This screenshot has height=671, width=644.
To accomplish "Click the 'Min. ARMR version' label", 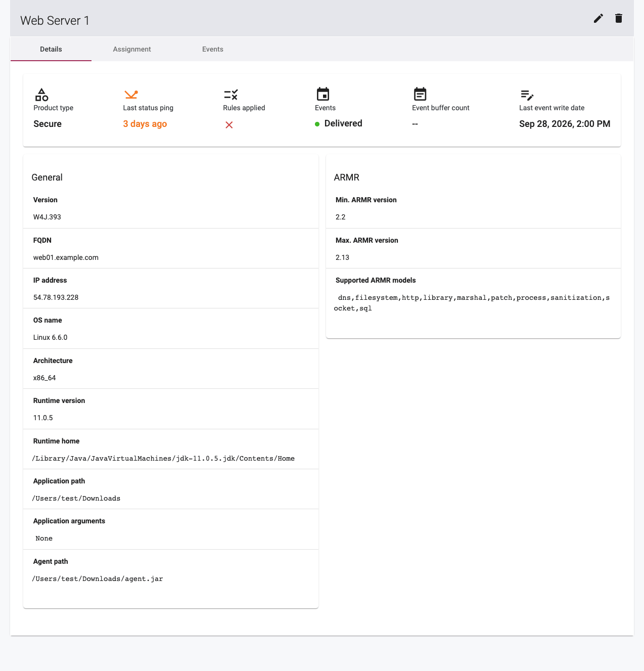I will pyautogui.click(x=366, y=200).
